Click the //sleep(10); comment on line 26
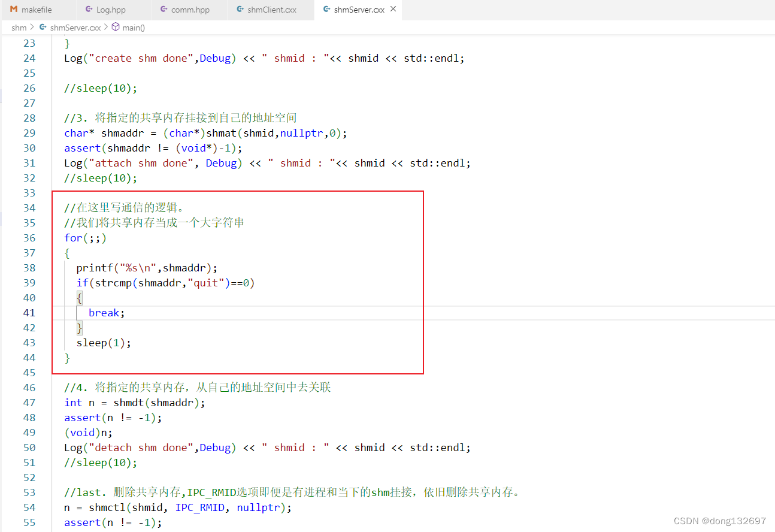The height and width of the screenshot is (532, 775). [101, 88]
